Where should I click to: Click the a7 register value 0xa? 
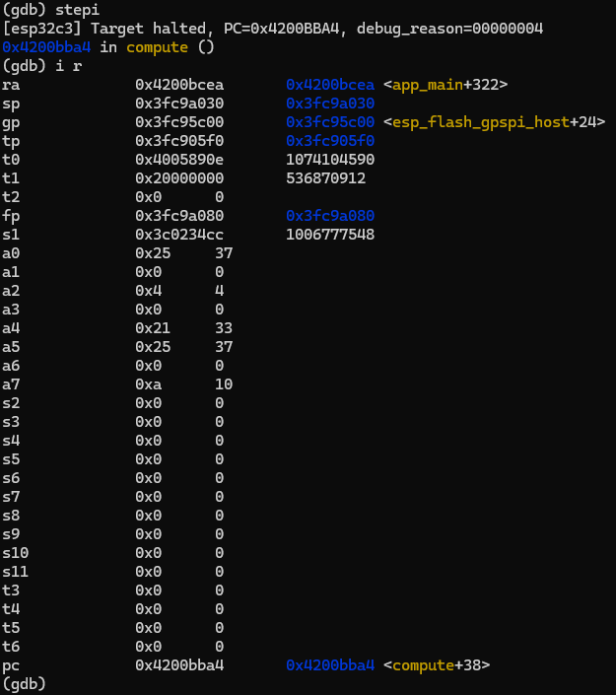pos(149,384)
